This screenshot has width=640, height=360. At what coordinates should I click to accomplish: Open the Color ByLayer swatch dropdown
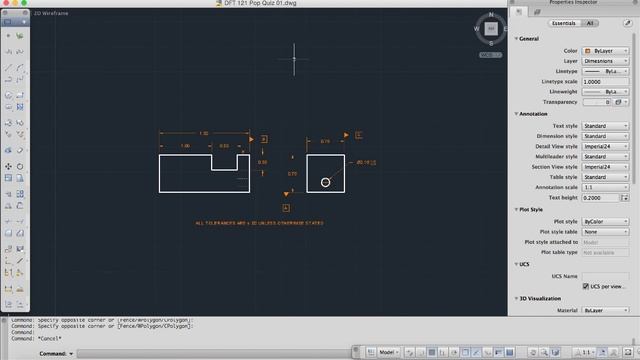click(x=605, y=51)
